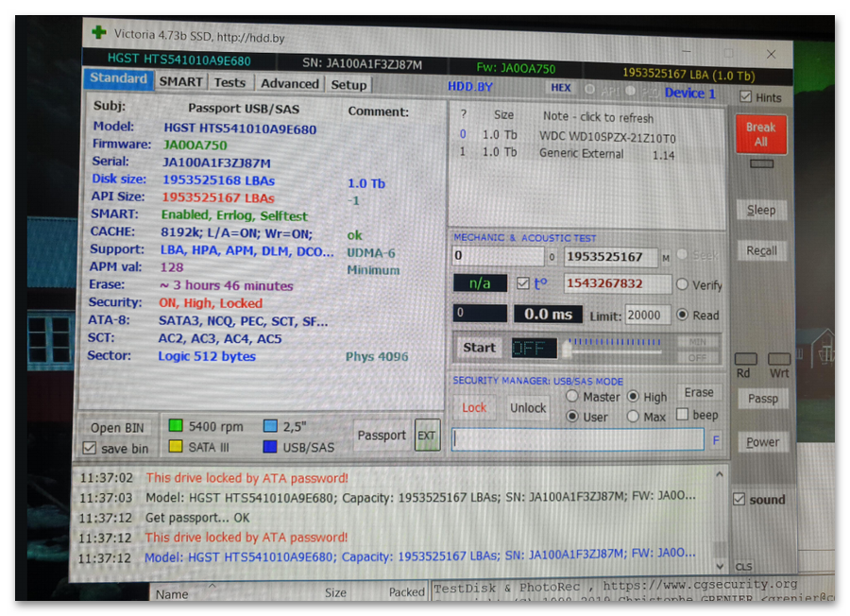Click the Rd indicator lamp
The height and width of the screenshot is (616, 850).
tap(745, 359)
